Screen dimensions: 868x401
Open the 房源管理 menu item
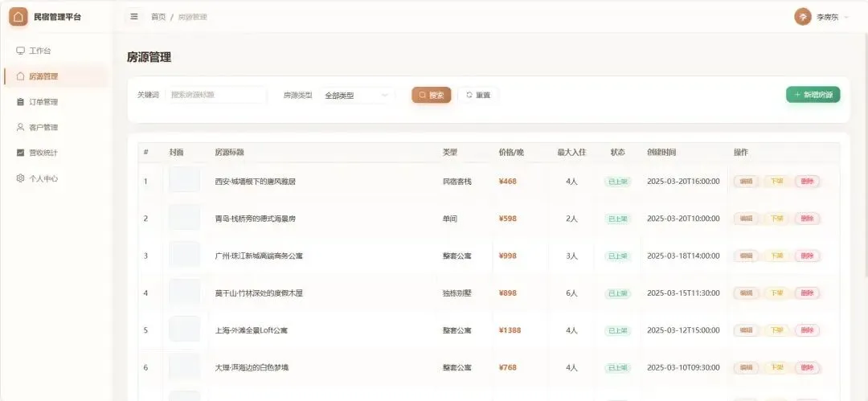(x=56, y=76)
